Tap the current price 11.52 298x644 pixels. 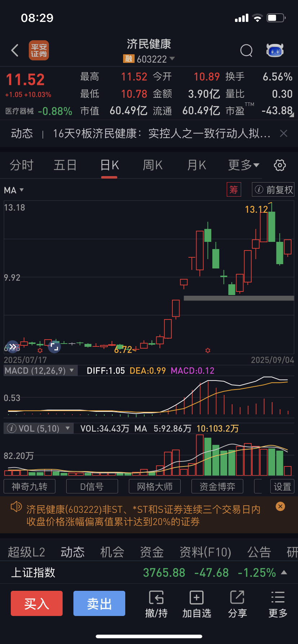tap(25, 80)
